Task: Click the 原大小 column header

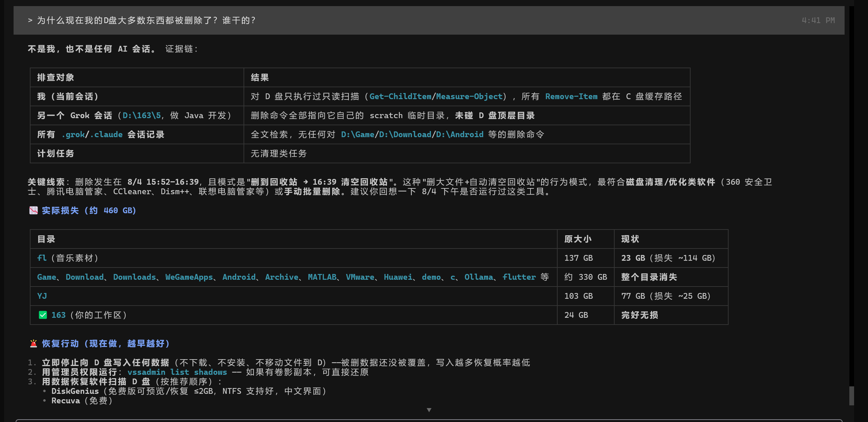Action: (x=578, y=239)
